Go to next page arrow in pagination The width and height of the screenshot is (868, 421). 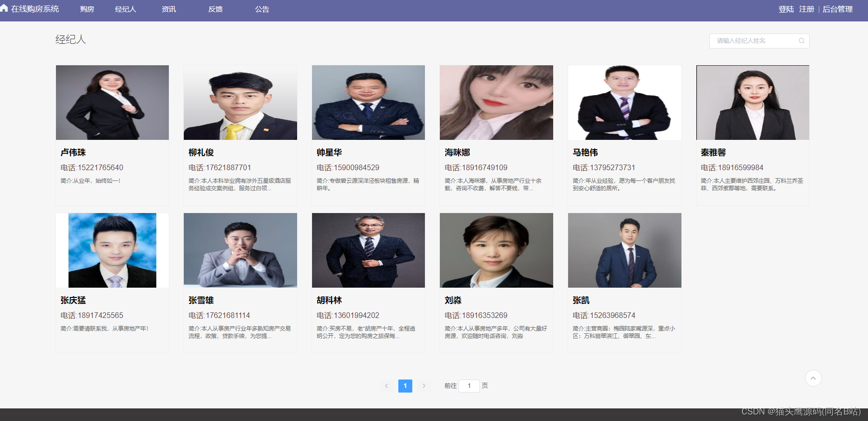tap(424, 386)
